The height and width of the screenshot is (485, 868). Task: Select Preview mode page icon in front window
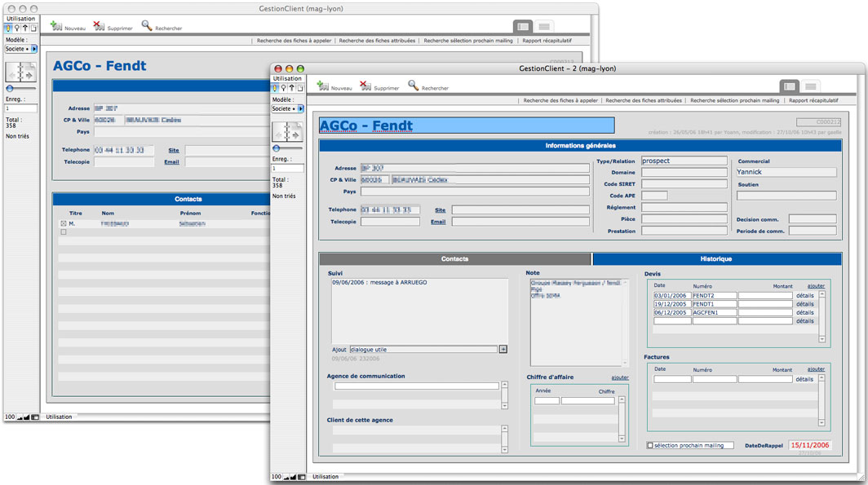(x=300, y=88)
